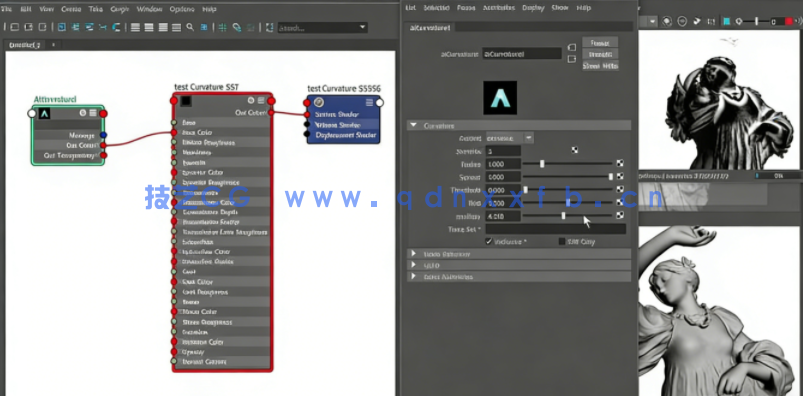
Task: Click checker map button on Threshold row
Action: pyautogui.click(x=620, y=189)
